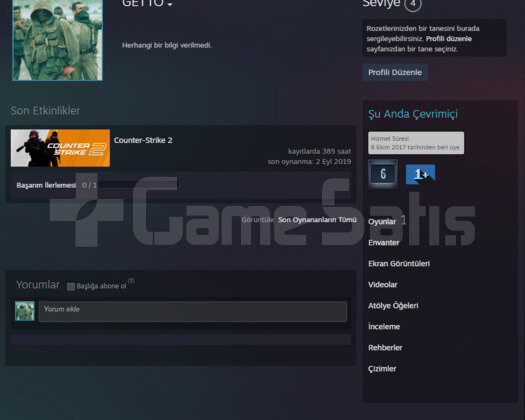Enable the Başlığa abone ol checkbox
525x420 pixels.
pos(71,286)
